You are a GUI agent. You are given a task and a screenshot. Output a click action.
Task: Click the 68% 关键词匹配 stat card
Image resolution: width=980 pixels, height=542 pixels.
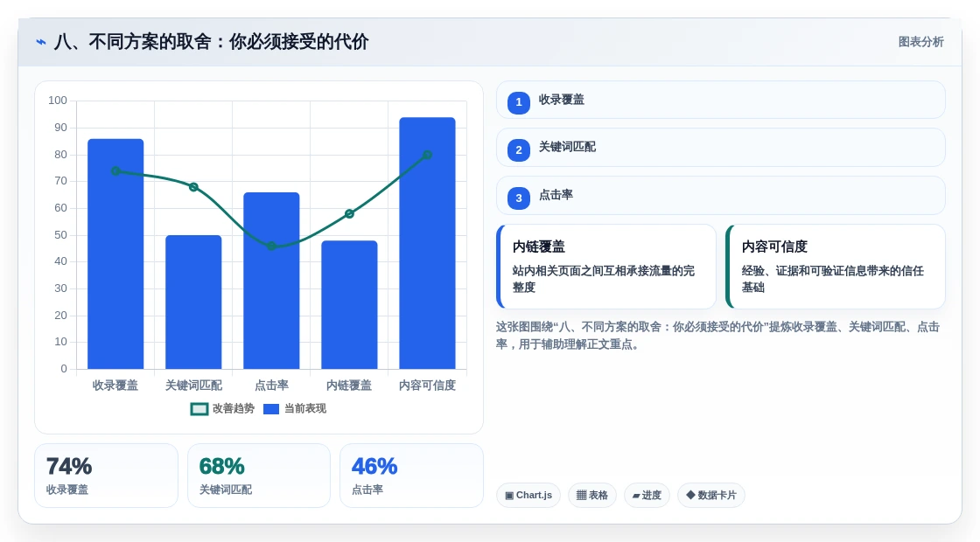point(259,476)
